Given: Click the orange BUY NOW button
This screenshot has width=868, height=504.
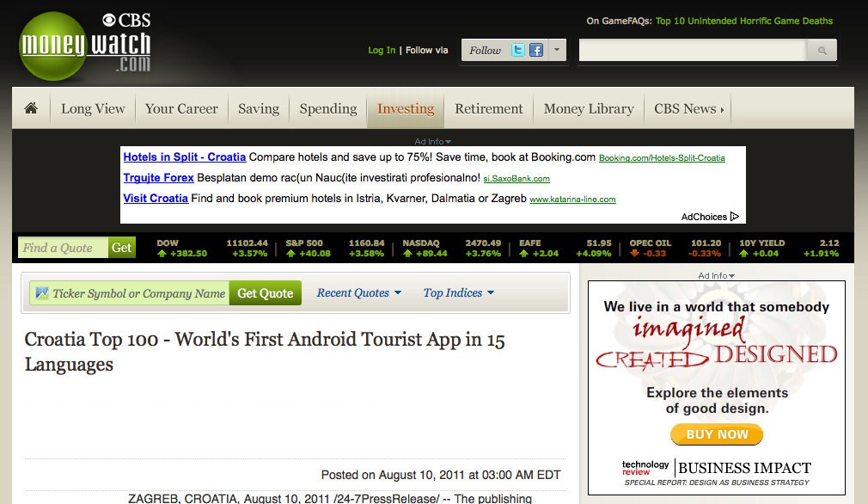Looking at the screenshot, I should pyautogui.click(x=717, y=434).
